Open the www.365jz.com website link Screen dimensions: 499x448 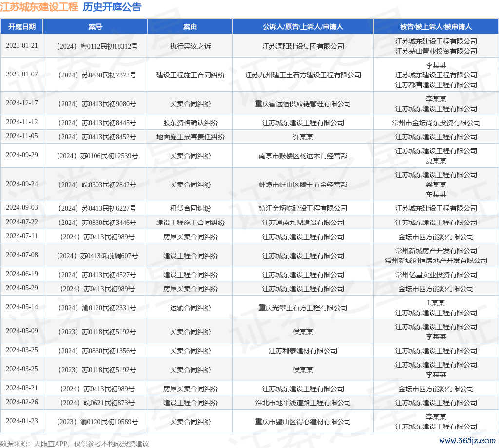coord(467,440)
